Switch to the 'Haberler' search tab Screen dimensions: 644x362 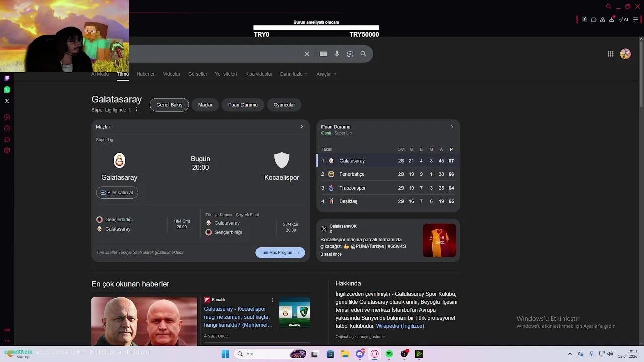pyautogui.click(x=146, y=74)
